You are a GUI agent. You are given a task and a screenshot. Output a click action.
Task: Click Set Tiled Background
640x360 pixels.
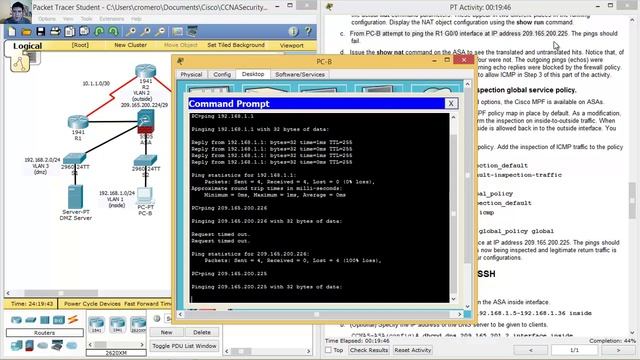pos(236,45)
